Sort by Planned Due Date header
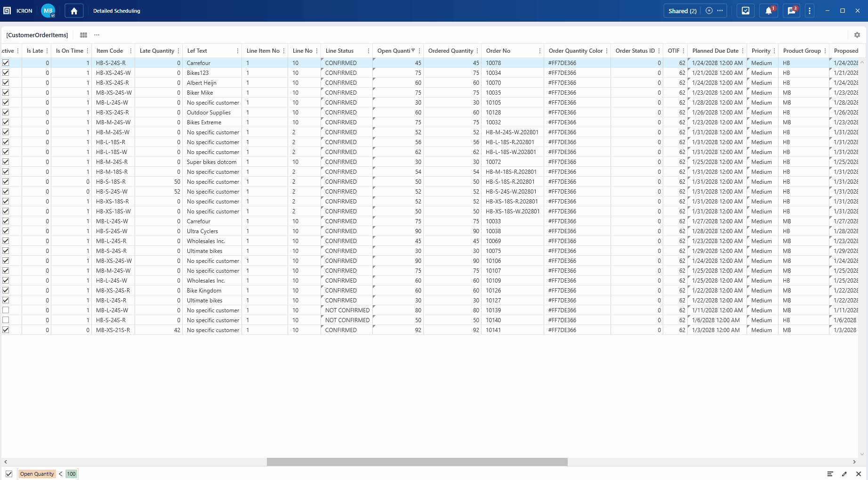 point(715,51)
